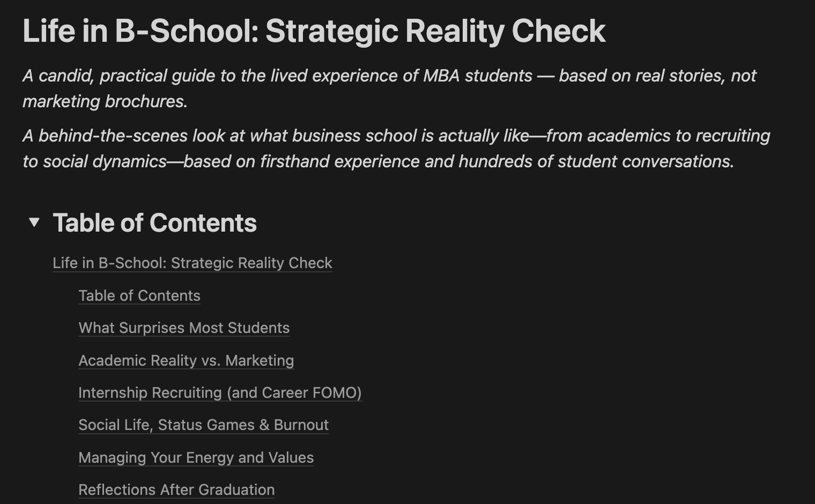Click the main page title at the top
The image size is (815, 504).
click(x=314, y=31)
